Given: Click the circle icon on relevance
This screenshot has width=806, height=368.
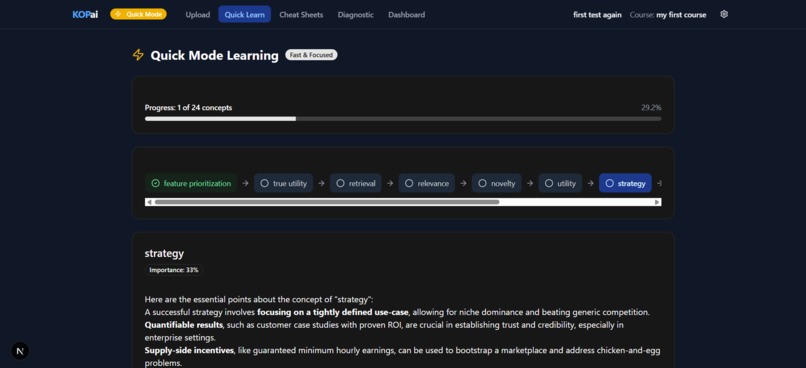Looking at the screenshot, I should [409, 183].
